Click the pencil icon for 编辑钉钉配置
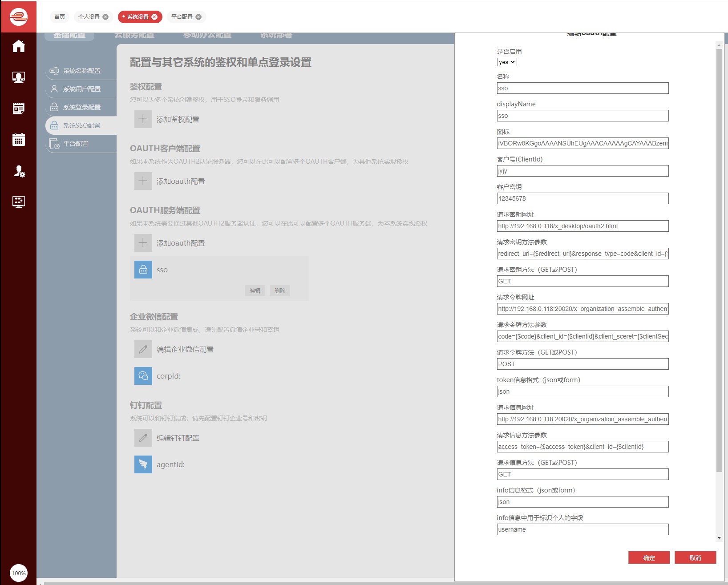728x585 pixels. point(143,438)
